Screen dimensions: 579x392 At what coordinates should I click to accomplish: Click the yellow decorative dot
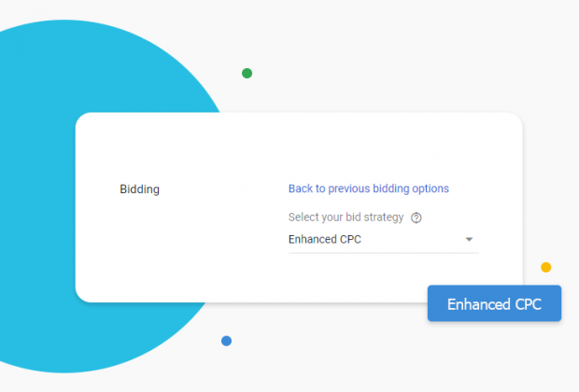545,267
